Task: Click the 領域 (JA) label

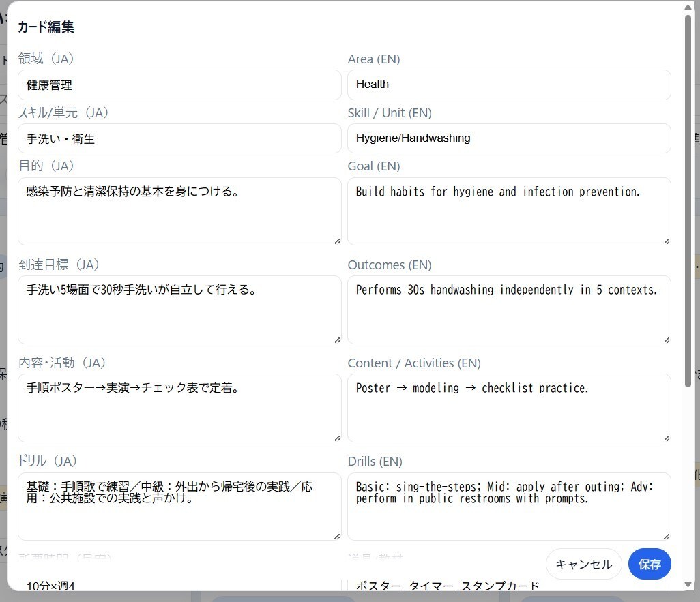Action: point(46,59)
